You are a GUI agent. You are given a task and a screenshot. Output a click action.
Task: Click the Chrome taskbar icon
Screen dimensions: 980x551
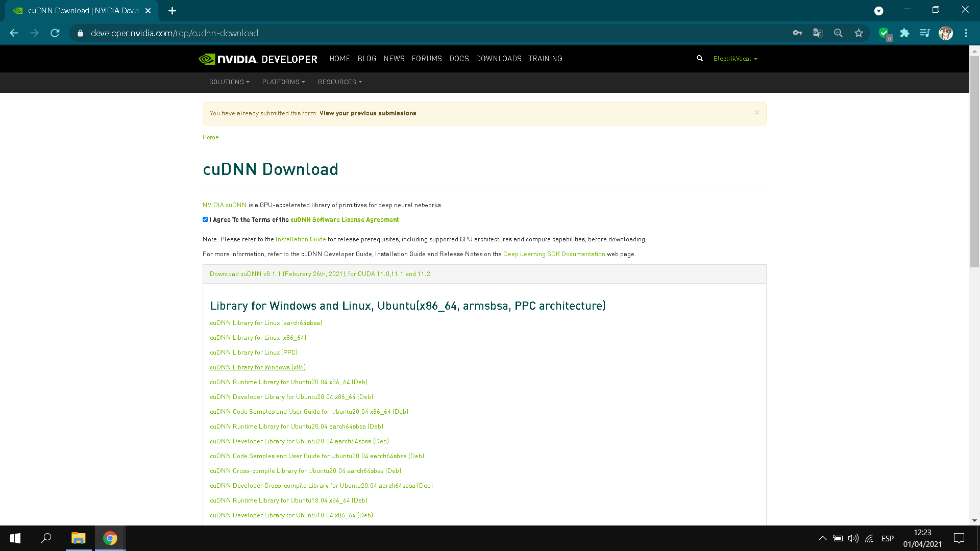point(110,538)
